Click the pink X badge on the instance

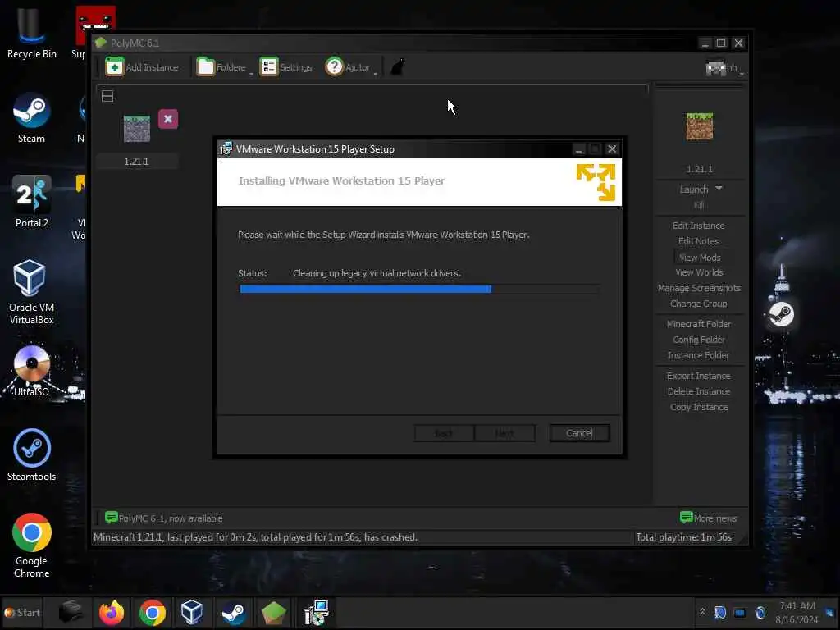pyautogui.click(x=168, y=119)
